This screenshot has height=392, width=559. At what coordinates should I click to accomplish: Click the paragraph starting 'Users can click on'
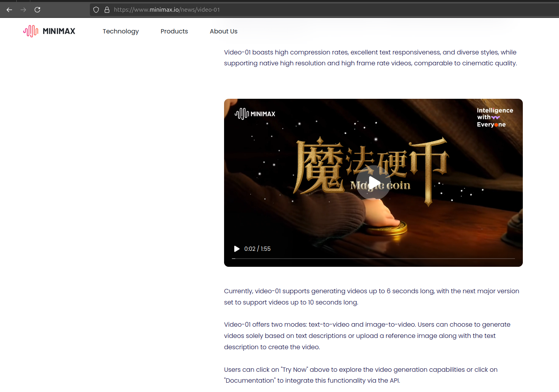click(361, 375)
